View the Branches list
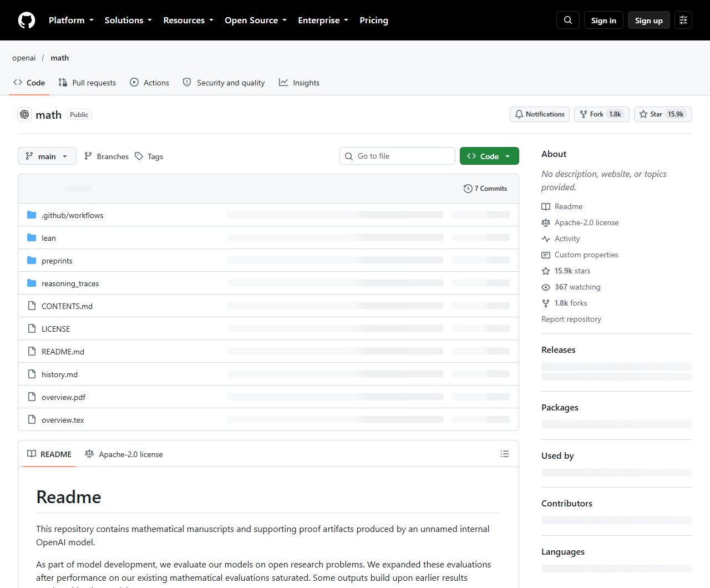Viewport: 710px width, 588px height. coord(106,156)
